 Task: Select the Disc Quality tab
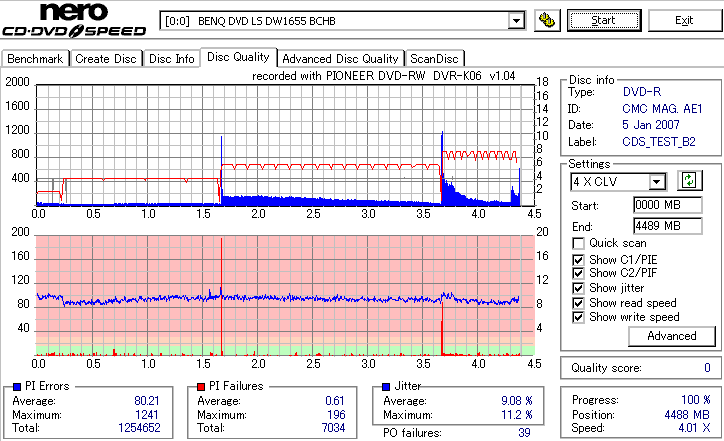coord(238,57)
